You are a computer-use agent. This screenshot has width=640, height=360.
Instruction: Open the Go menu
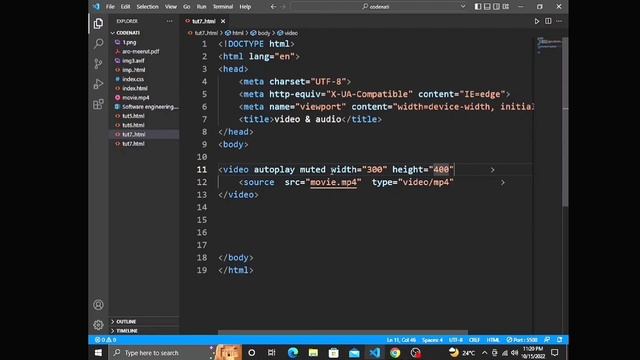187,7
